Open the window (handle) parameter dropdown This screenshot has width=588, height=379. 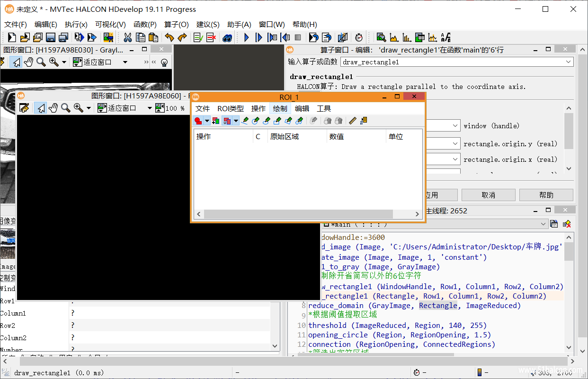point(455,126)
